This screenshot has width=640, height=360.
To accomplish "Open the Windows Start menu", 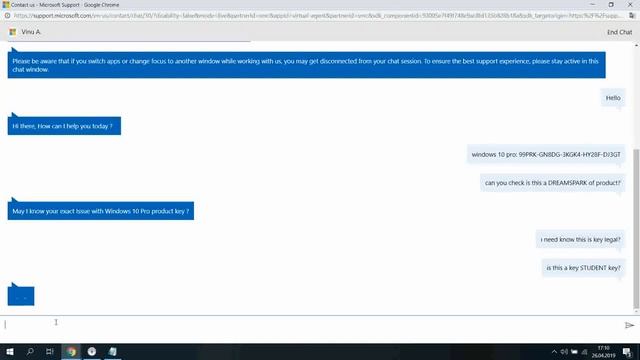I will (10, 351).
